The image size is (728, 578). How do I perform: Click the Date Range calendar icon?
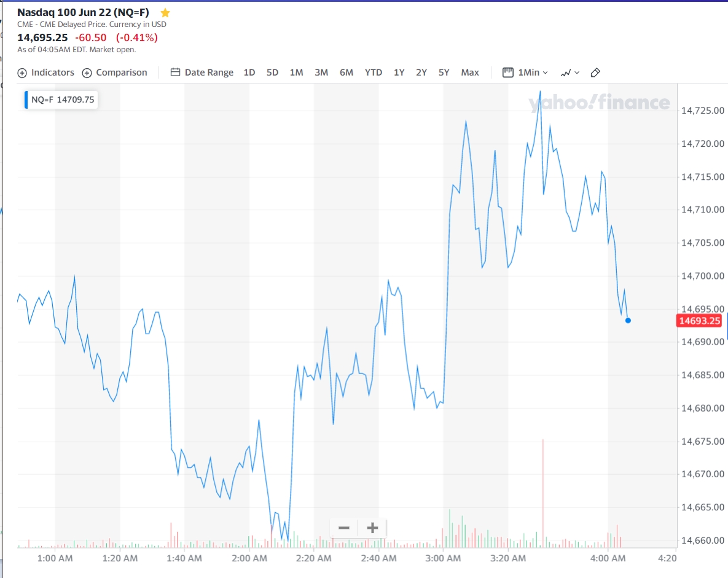(x=175, y=72)
